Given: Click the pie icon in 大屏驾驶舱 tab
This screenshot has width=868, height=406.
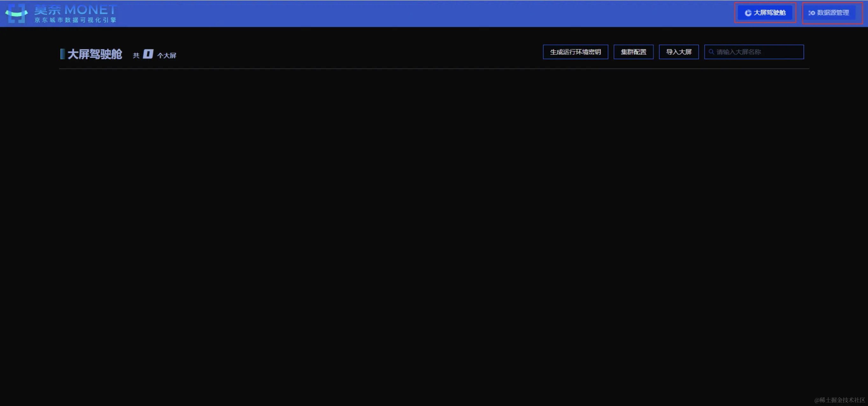Looking at the screenshot, I should 748,13.
